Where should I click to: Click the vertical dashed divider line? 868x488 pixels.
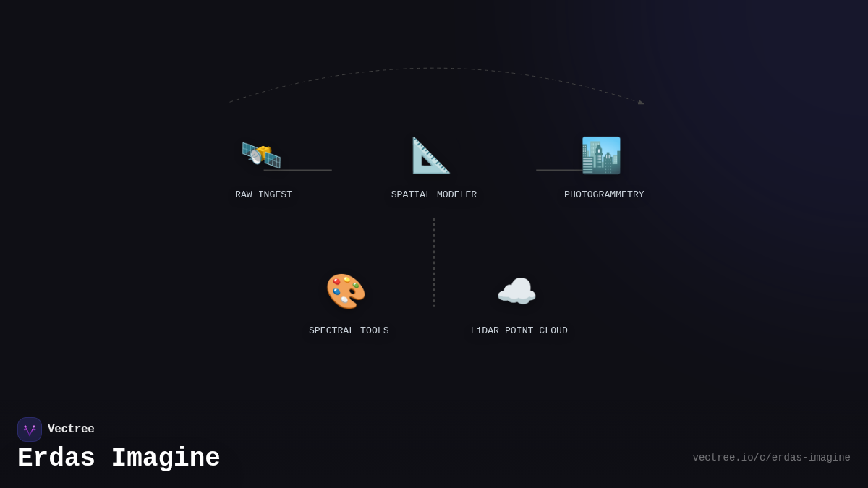[x=434, y=262]
